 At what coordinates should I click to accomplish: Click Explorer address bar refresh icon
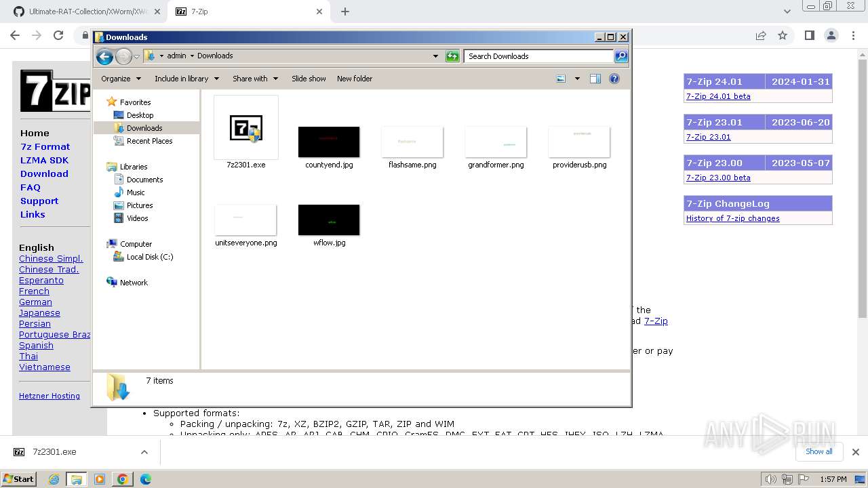pos(452,56)
